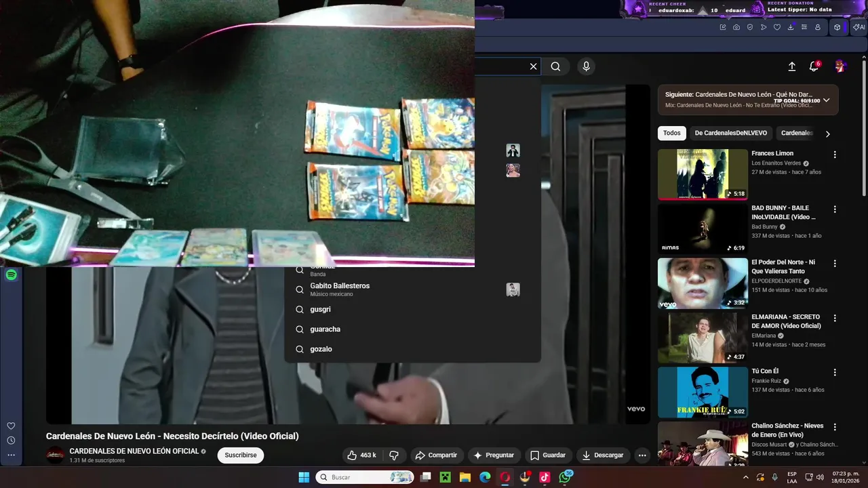Choose the Gabito Ballesteros search suggestion
868x488 pixels.
coord(412,289)
